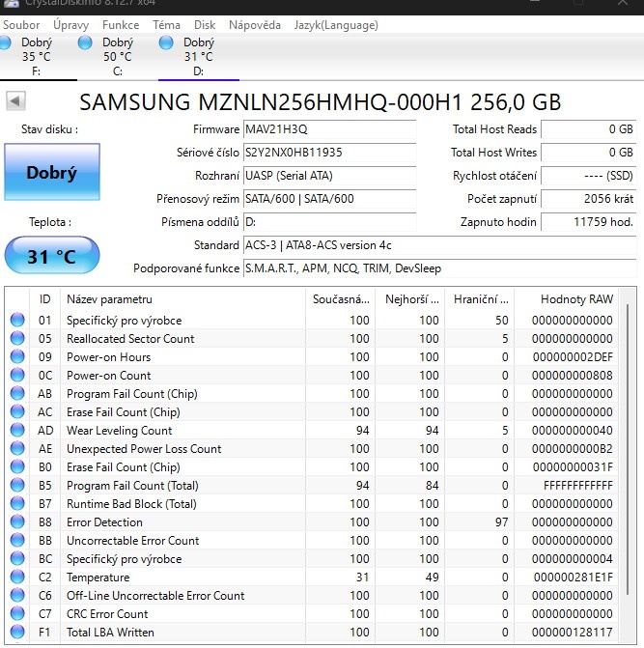Click status icon for Unexpected Power Loss Count
This screenshot has height=648, width=644.
coord(17,448)
